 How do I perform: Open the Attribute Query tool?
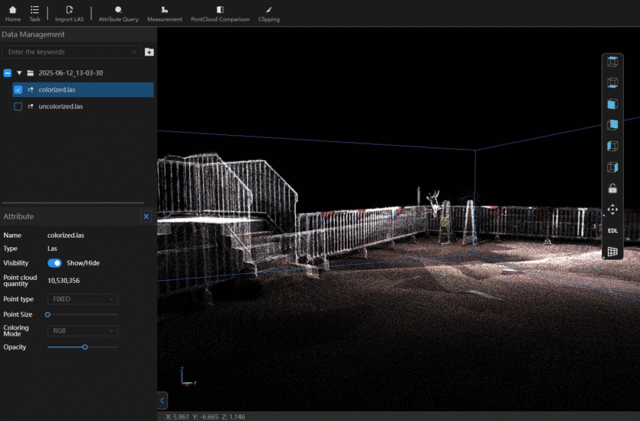click(118, 13)
